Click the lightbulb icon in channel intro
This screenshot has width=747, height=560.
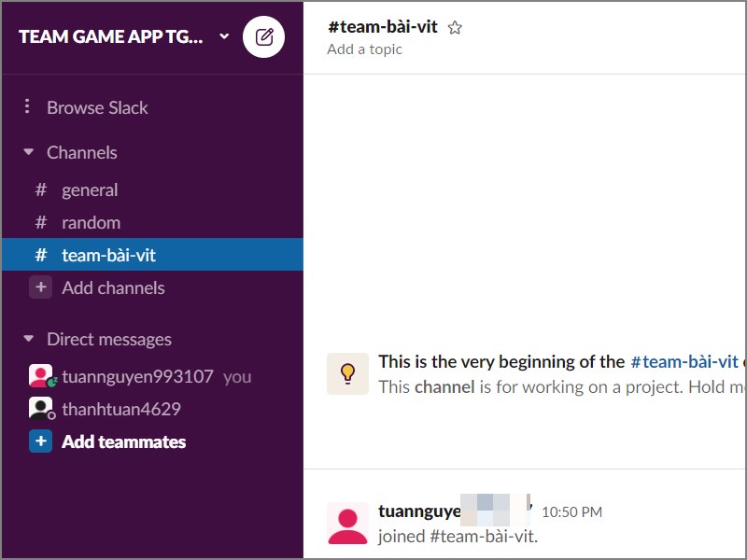pos(347,374)
